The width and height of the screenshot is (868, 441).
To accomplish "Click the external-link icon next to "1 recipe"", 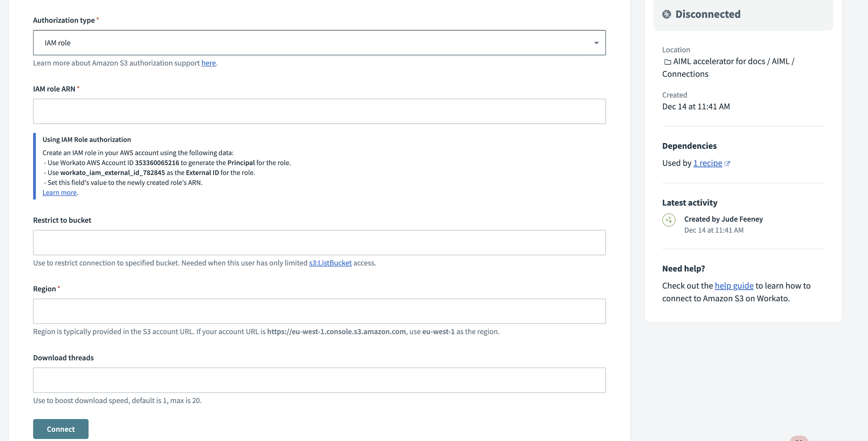I will click(728, 163).
